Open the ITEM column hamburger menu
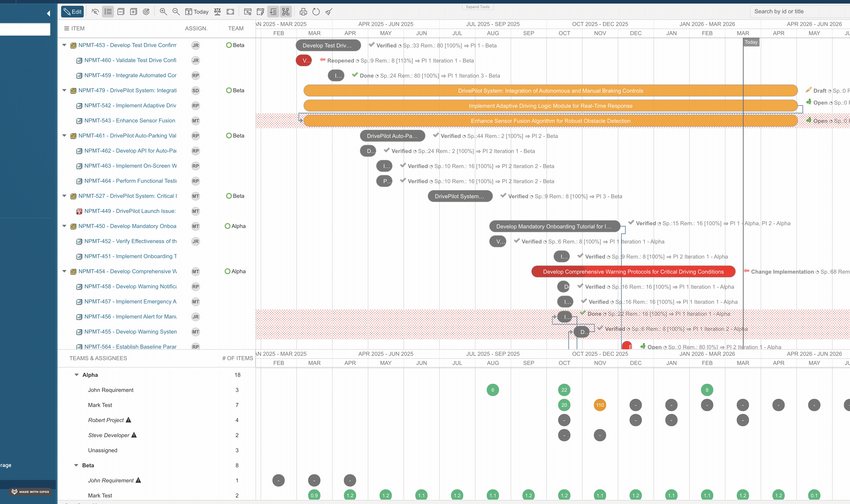 coord(66,29)
